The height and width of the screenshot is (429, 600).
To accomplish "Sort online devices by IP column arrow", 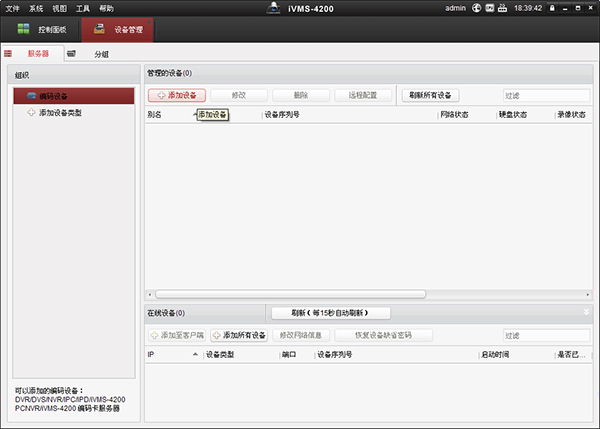I will (195, 354).
